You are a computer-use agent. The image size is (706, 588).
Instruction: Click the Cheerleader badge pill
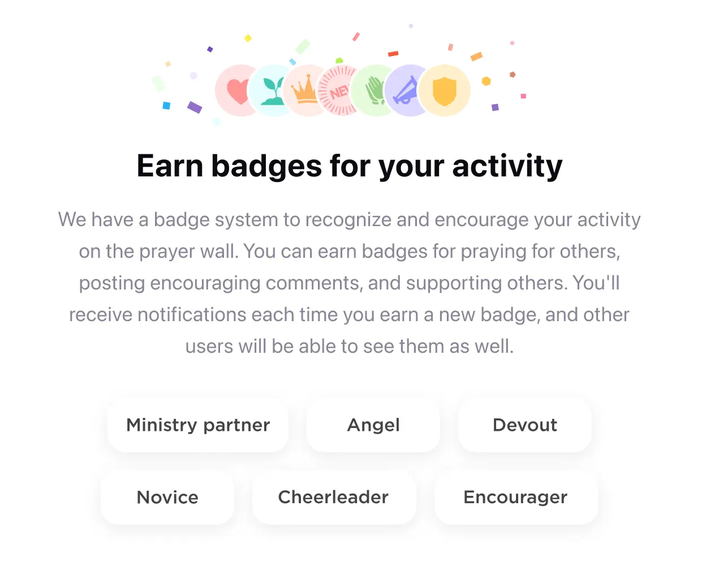click(x=334, y=497)
